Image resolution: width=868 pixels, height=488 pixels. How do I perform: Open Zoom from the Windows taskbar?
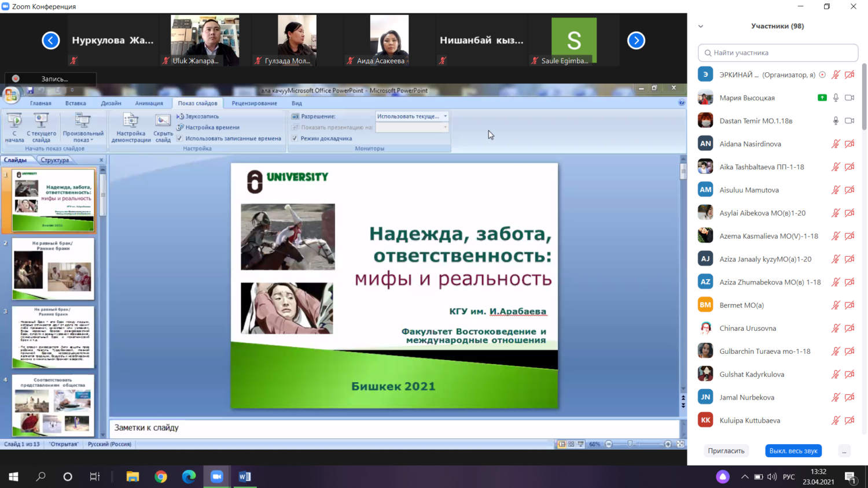(217, 476)
